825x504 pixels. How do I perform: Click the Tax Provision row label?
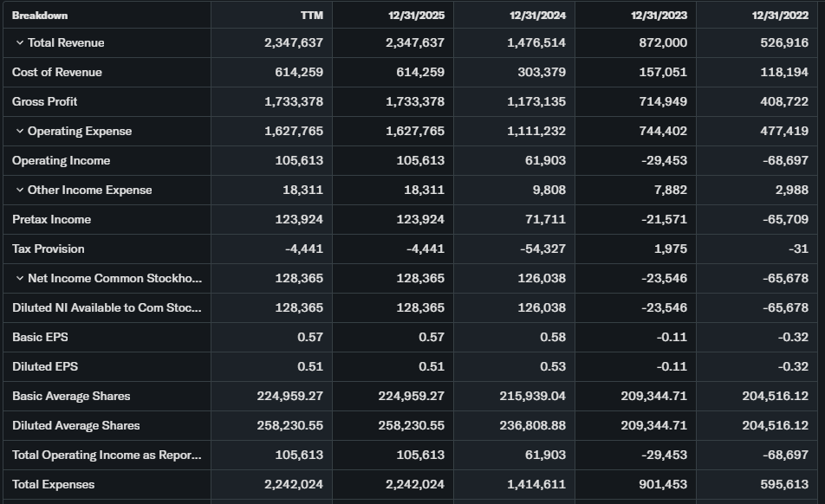(49, 249)
